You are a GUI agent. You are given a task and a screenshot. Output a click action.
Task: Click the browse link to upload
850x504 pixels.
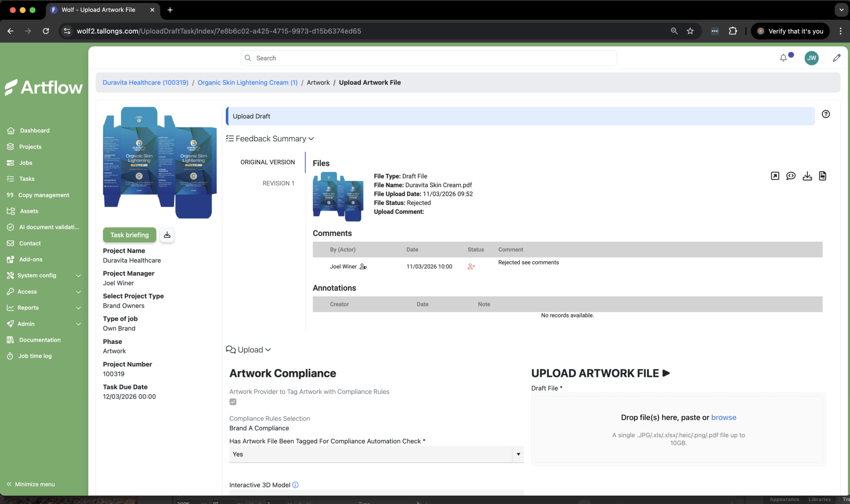click(x=723, y=417)
